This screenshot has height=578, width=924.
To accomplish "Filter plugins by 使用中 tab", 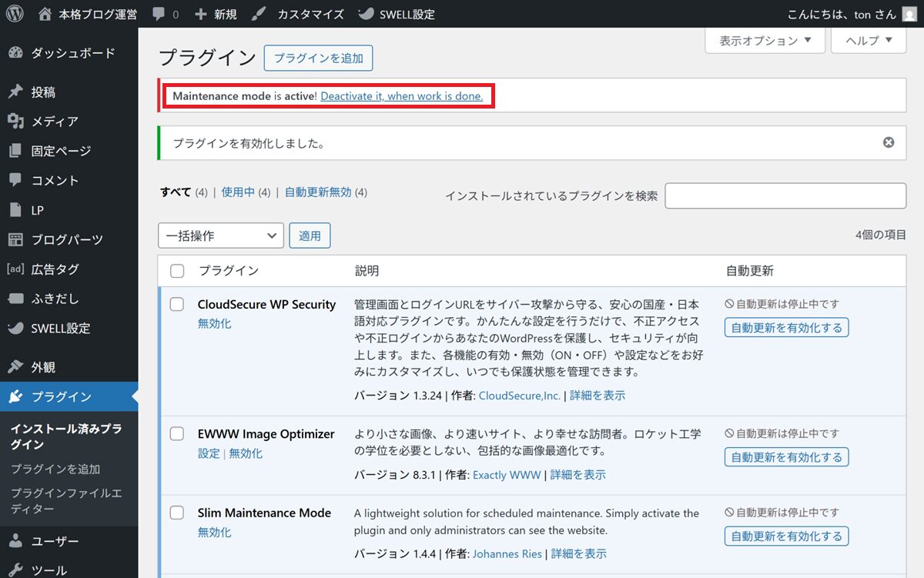I will pos(238,192).
